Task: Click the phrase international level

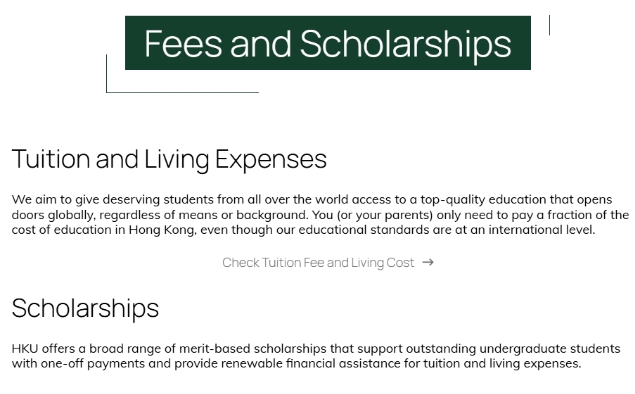Action: point(541,230)
